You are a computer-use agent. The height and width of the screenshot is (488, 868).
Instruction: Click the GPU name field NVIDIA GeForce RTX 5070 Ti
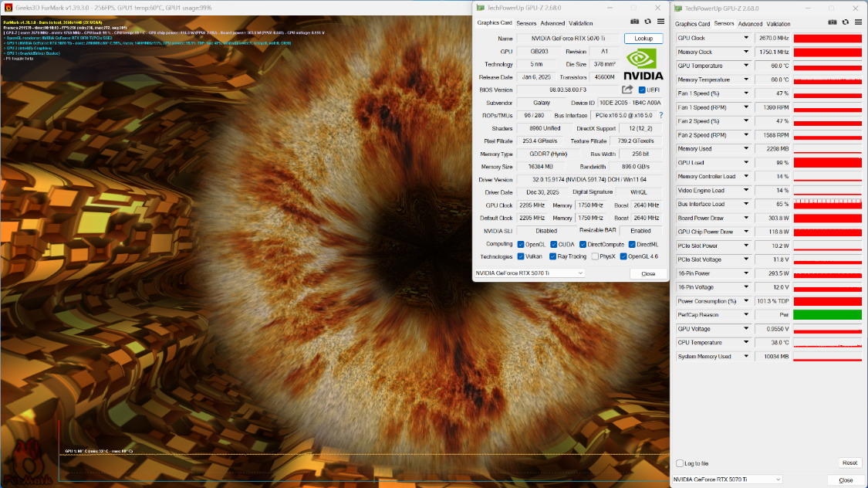coord(568,38)
